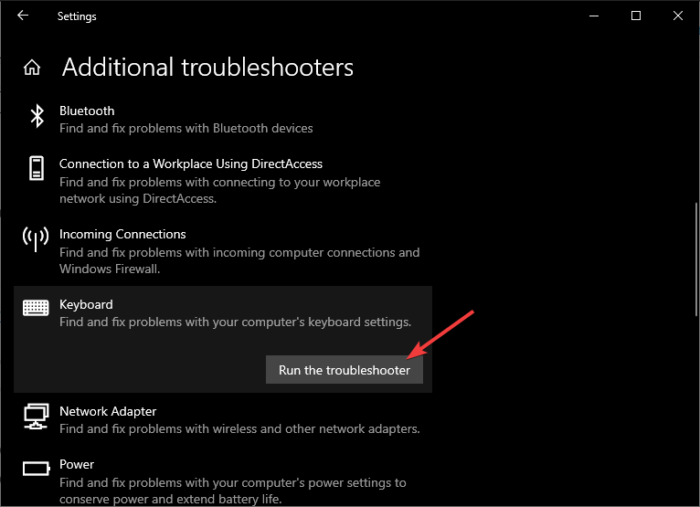
Task: Click the Network Adapter icon
Action: pos(36,415)
